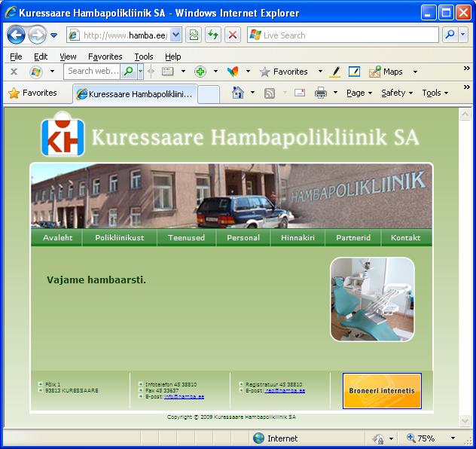Viewport: 476px width, 449px height.
Task: Open the command bar Tools menu
Action: pyautogui.click(x=435, y=93)
